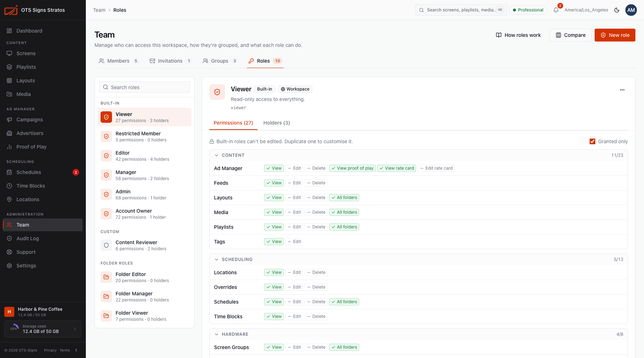Open Advertisers in the sidebar
The width and height of the screenshot is (644, 358).
(43, 133)
